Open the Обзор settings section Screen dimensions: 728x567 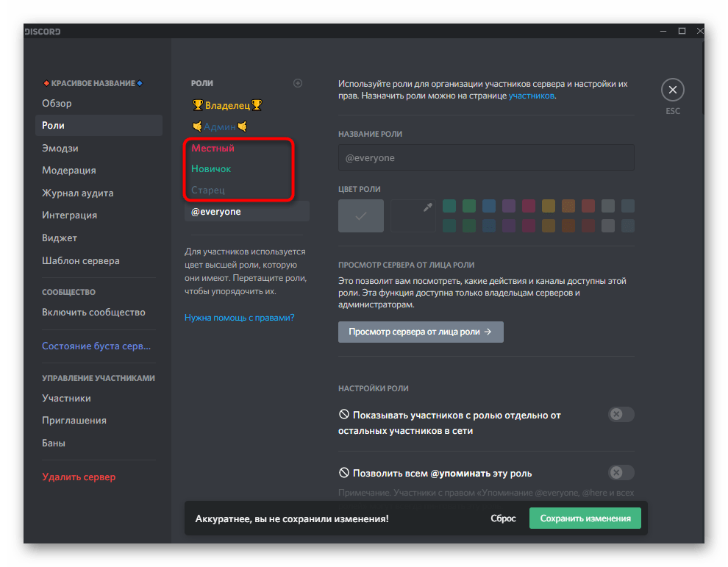tap(57, 103)
